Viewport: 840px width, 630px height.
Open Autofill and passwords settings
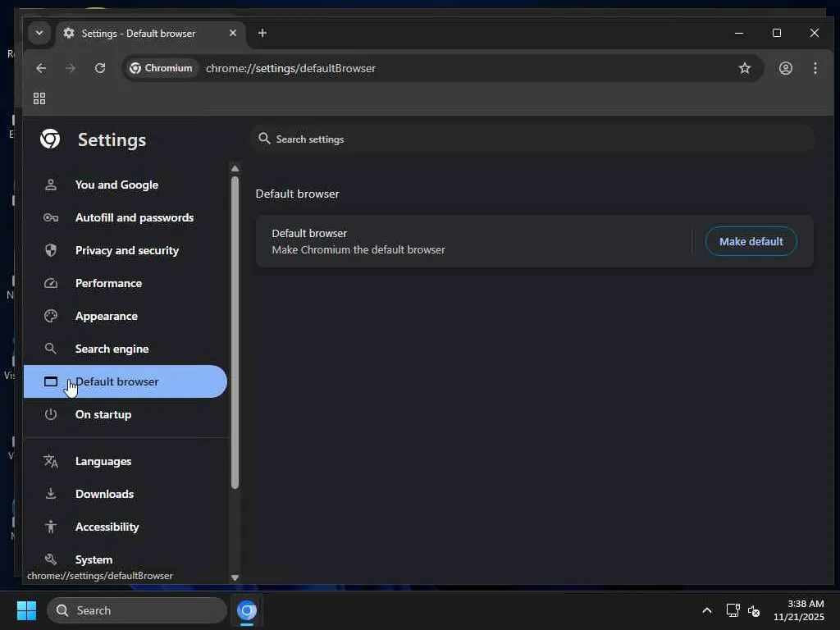tap(126, 217)
